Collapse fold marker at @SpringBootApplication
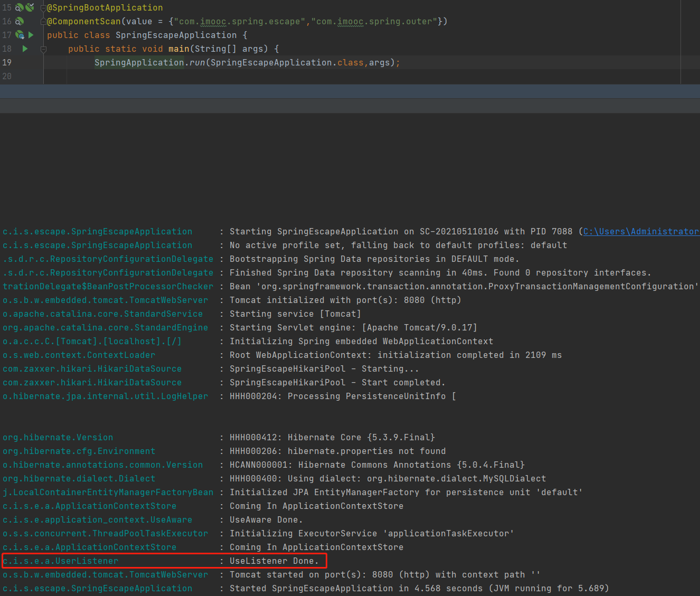Image resolution: width=700 pixels, height=596 pixels. coord(43,8)
